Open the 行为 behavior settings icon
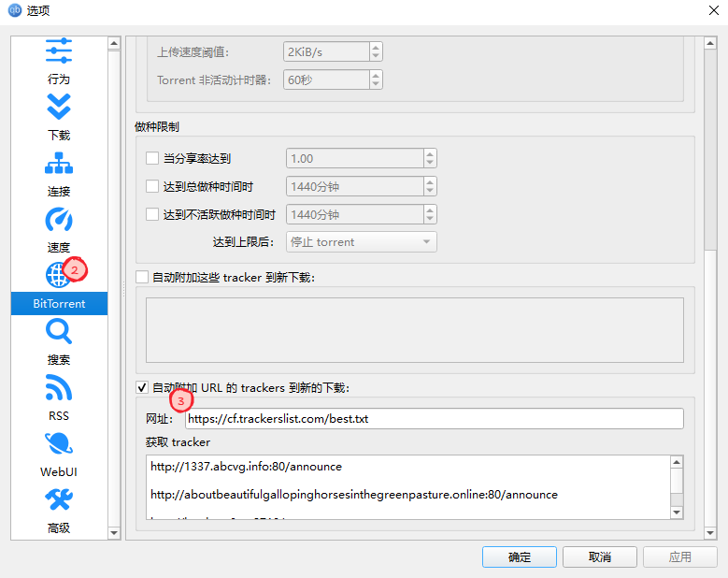This screenshot has height=578, width=728. 59,51
